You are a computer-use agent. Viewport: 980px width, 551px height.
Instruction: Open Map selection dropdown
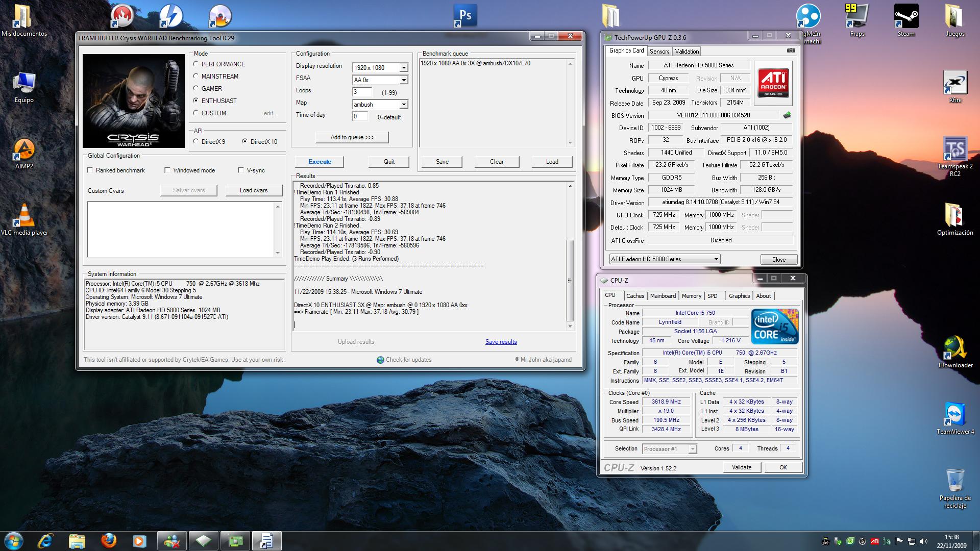380,104
